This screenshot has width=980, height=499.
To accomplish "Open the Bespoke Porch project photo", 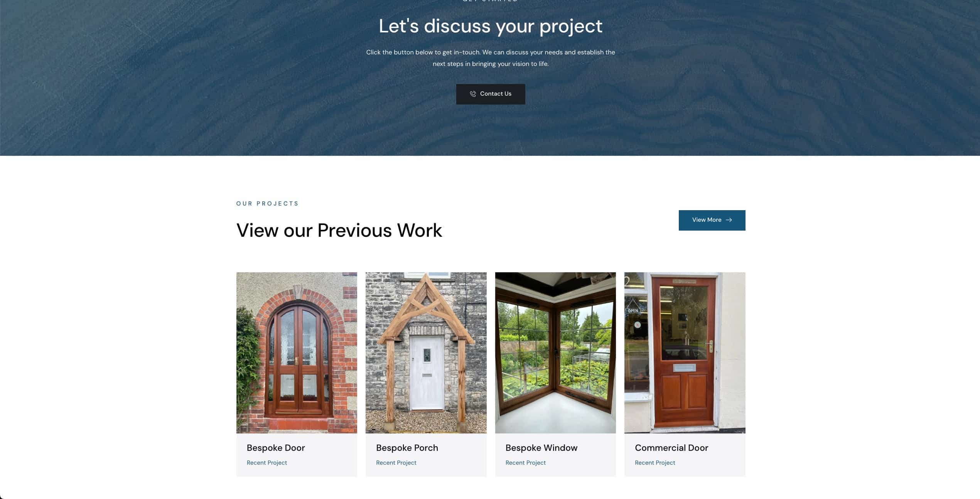I will [x=426, y=353].
